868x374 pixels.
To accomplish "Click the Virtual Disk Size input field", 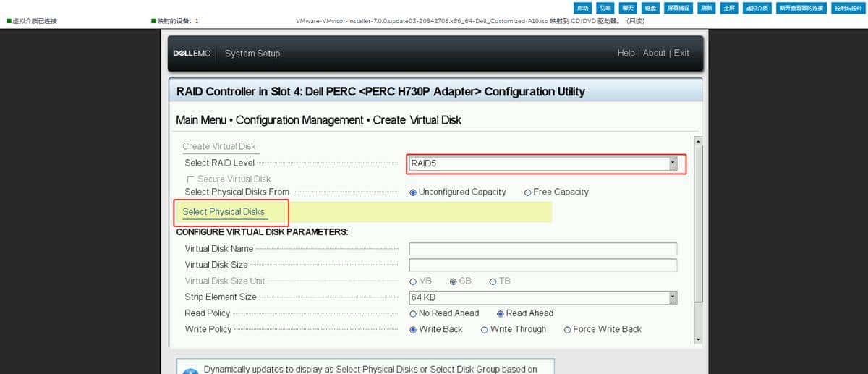I will pyautogui.click(x=543, y=265).
